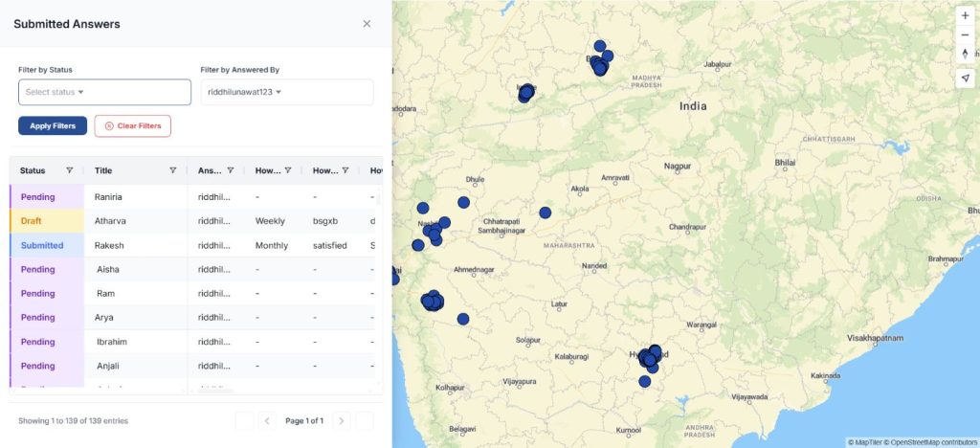The height and width of the screenshot is (448, 980).
Task: Expand Filter by Answered By dropdown
Action: tap(286, 92)
